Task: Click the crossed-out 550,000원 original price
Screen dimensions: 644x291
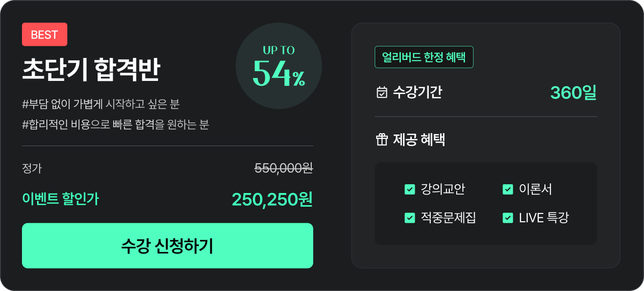Action: click(x=283, y=168)
